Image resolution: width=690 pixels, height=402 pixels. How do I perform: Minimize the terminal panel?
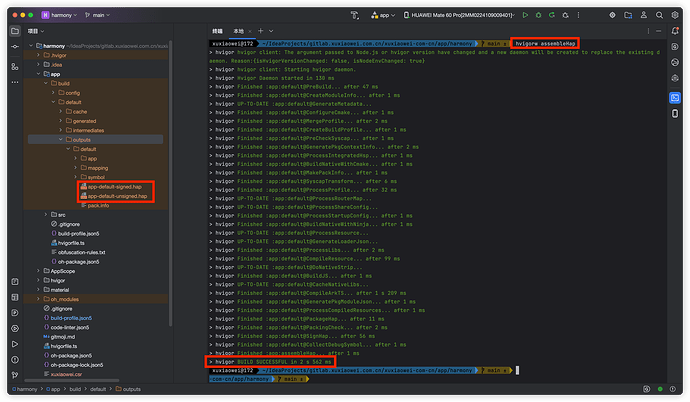click(658, 31)
